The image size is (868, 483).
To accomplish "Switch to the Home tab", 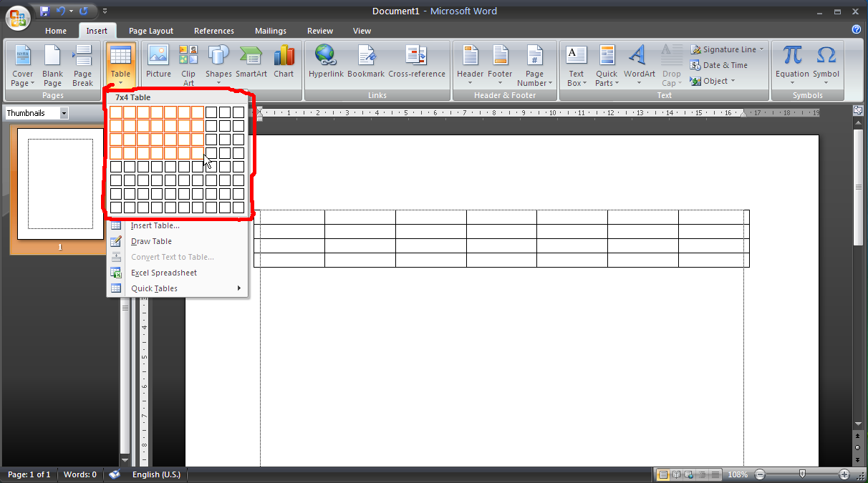I will coord(56,31).
